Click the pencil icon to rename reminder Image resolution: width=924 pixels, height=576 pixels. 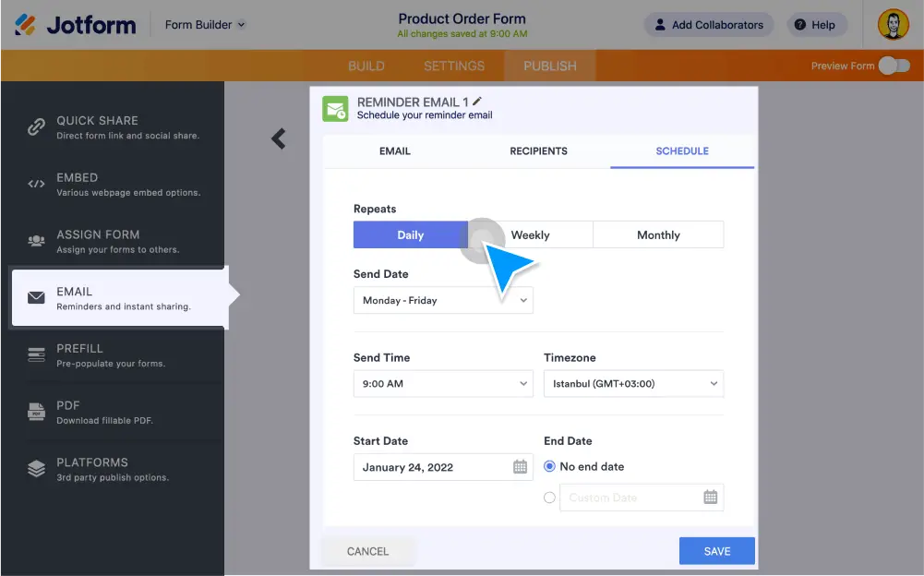[x=477, y=102]
